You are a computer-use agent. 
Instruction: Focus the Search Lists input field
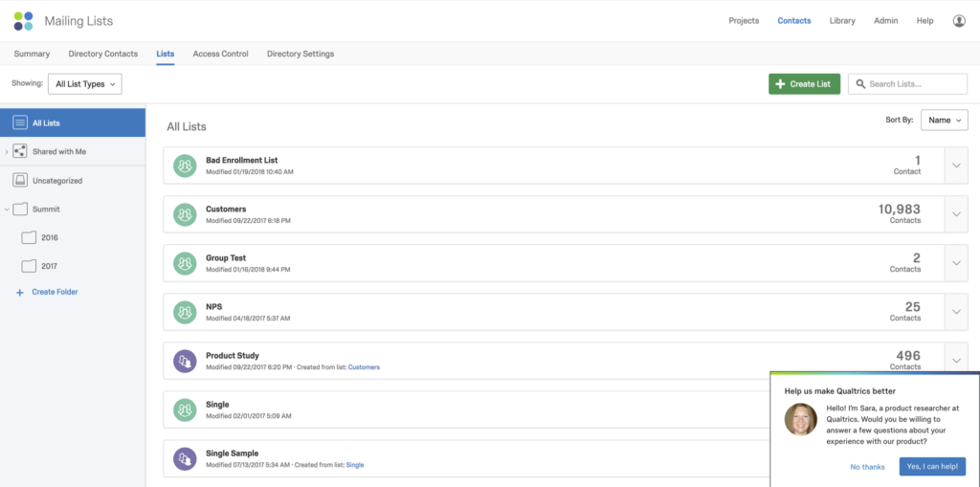(907, 84)
